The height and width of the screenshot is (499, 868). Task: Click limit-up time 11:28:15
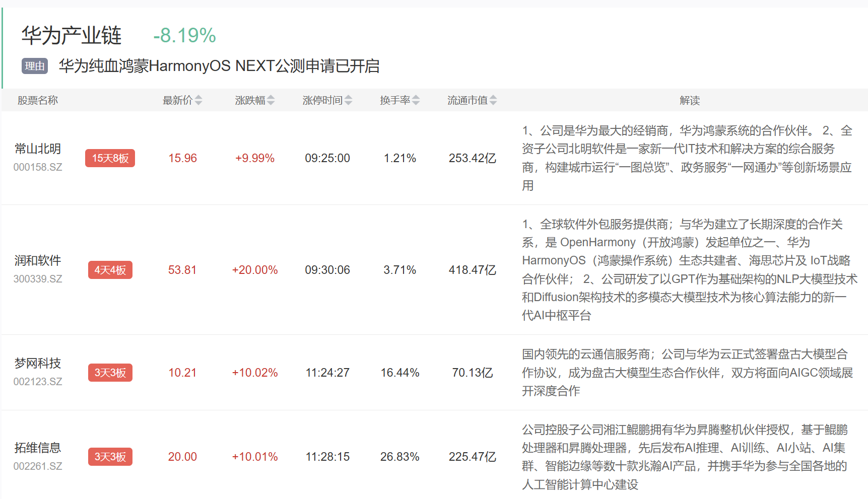[x=327, y=457]
